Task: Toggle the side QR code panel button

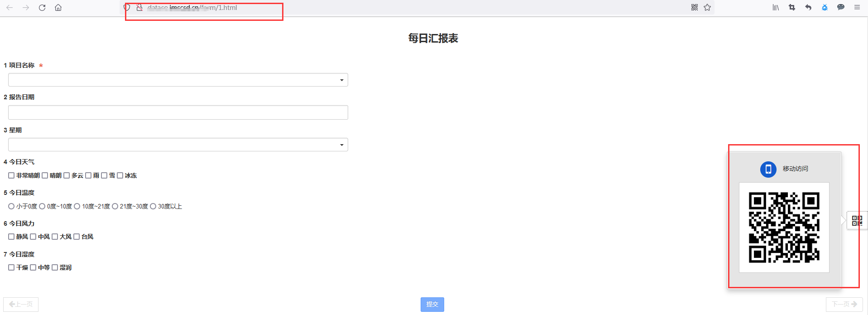Action: click(857, 221)
